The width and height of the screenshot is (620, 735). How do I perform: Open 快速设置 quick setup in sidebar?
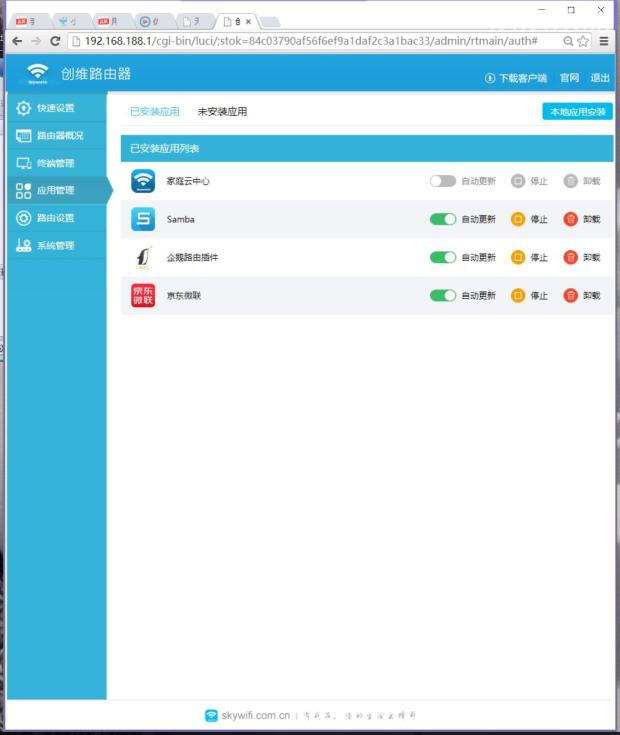pyautogui.click(x=57, y=108)
